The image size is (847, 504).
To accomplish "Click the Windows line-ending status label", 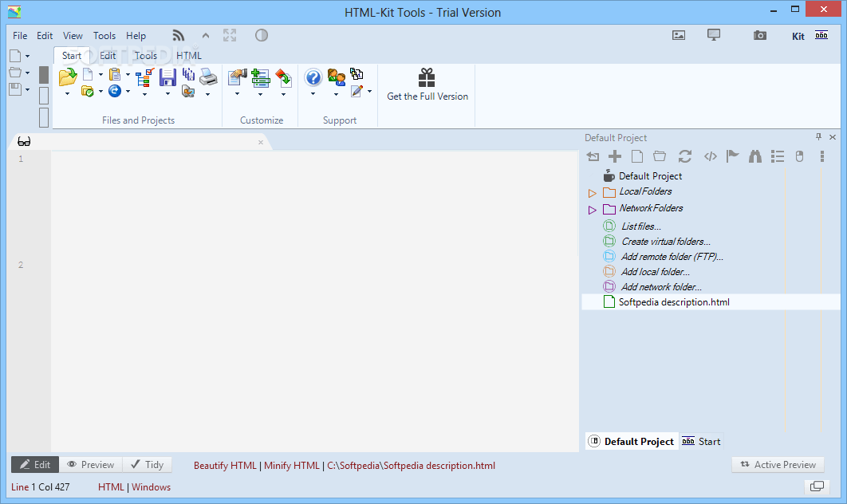I will [x=152, y=487].
